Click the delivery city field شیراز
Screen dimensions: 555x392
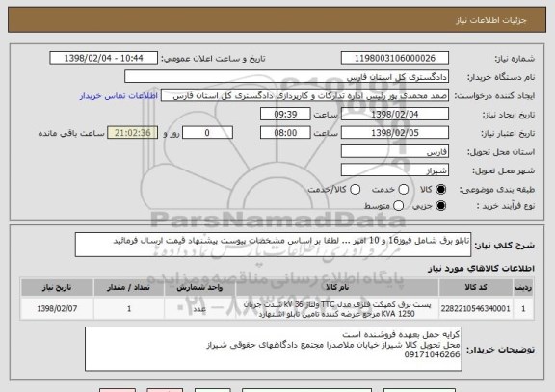[x=395, y=170]
